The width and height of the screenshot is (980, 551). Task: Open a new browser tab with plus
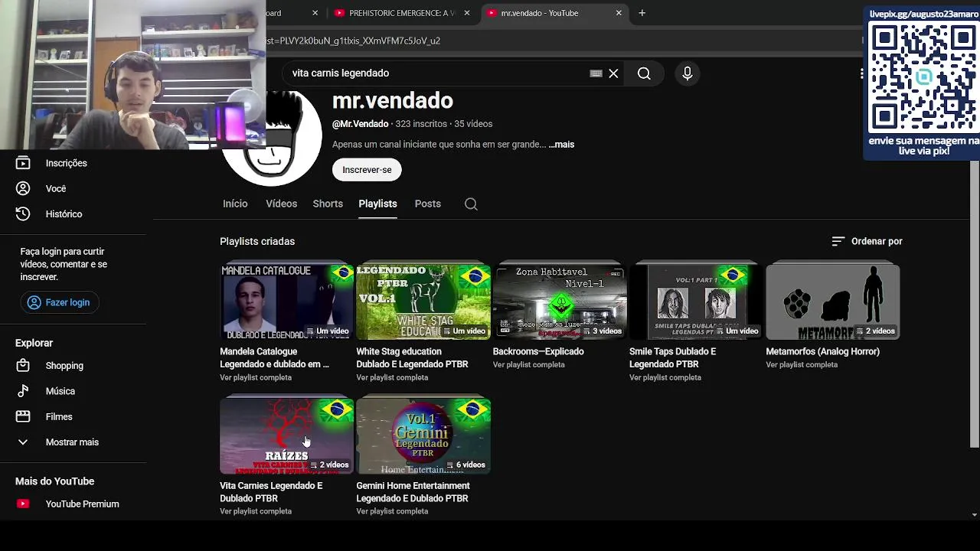642,13
